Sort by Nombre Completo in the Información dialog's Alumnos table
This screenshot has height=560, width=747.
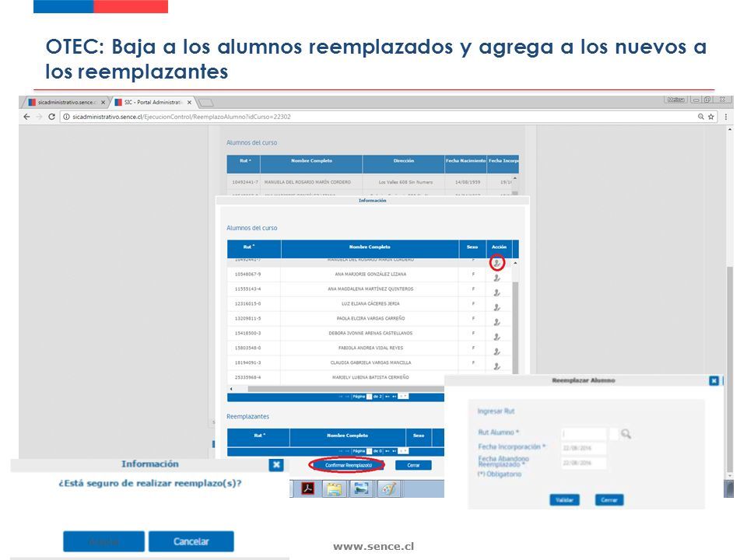pos(370,249)
